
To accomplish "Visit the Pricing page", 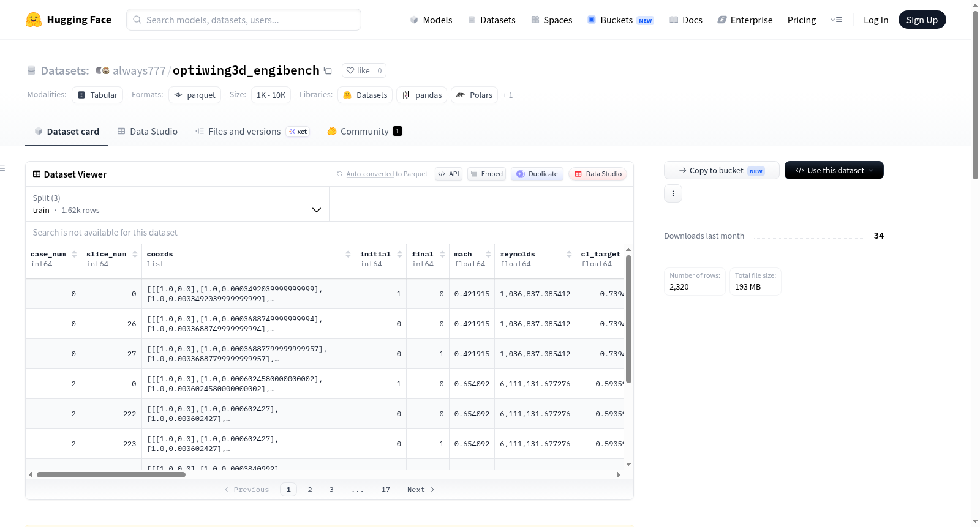I will click(802, 20).
